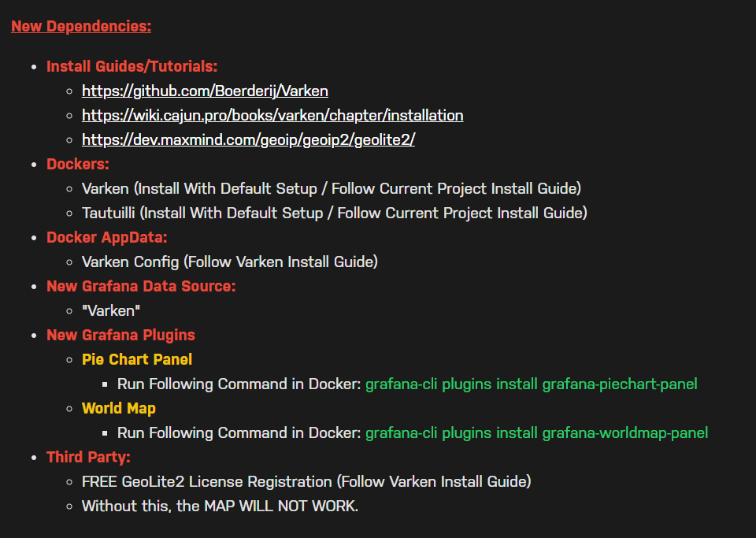Select the Varken install with default setup line
756x538 pixels.
[x=332, y=188]
